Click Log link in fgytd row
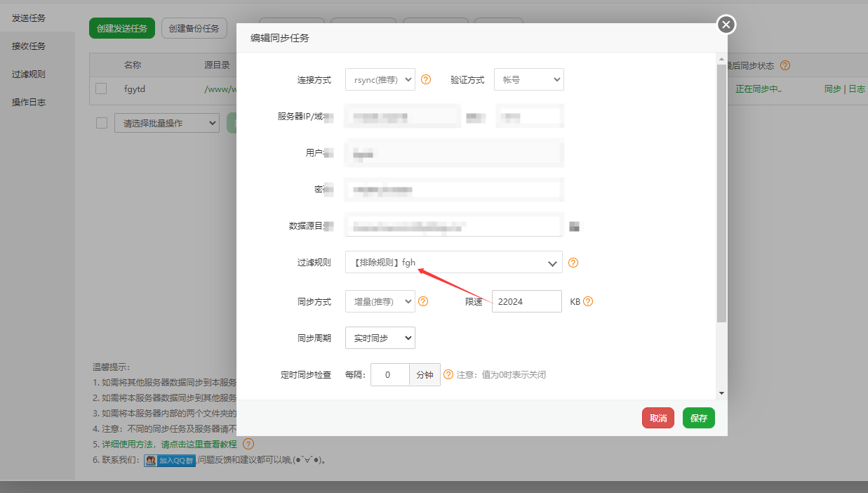This screenshot has height=493, width=868. coord(857,89)
